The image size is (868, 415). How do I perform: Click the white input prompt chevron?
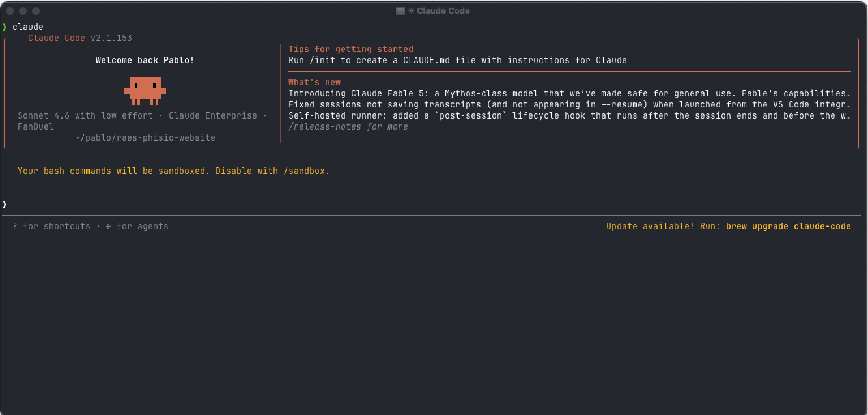pyautogui.click(x=5, y=205)
